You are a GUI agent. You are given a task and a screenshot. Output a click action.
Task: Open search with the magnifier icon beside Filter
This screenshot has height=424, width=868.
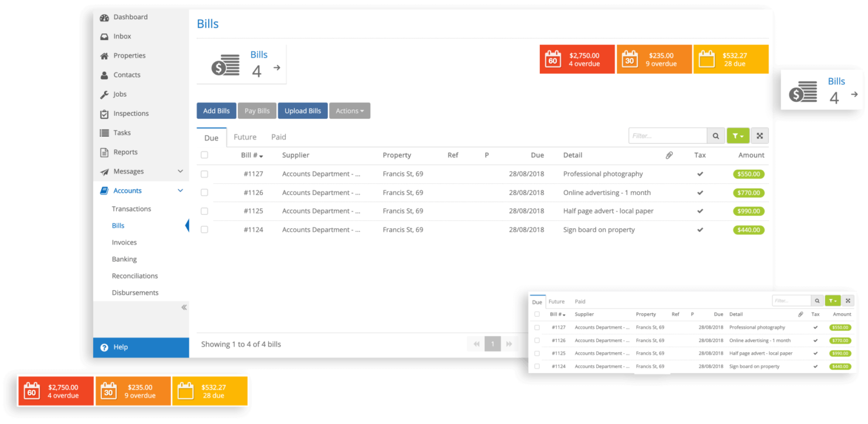[x=715, y=135]
